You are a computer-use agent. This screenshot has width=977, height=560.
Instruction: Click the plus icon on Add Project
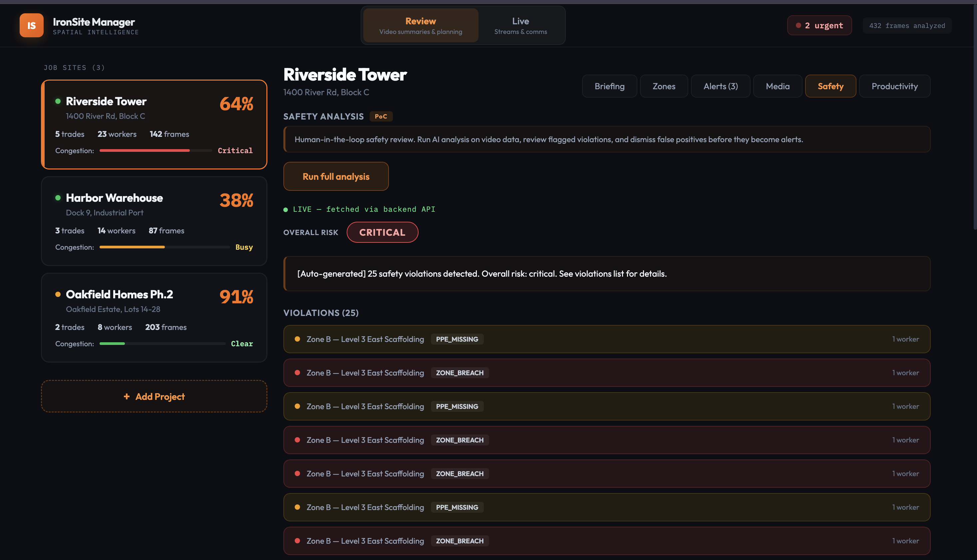127,396
